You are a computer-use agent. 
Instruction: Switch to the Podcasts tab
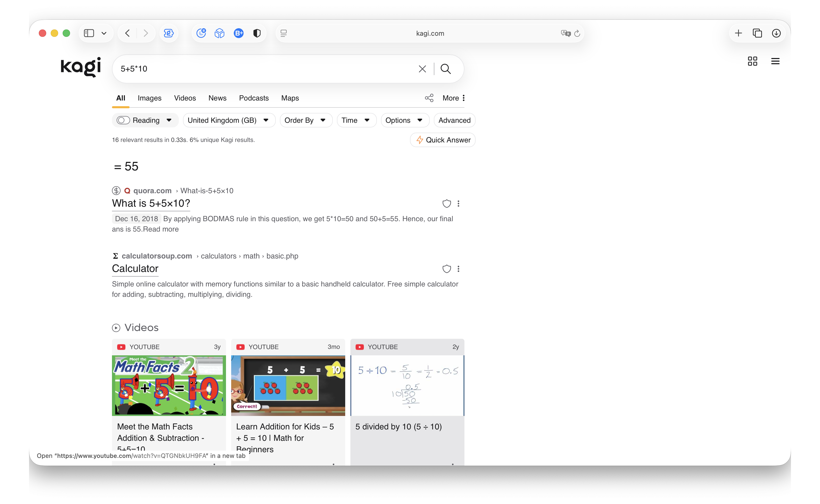[253, 98]
